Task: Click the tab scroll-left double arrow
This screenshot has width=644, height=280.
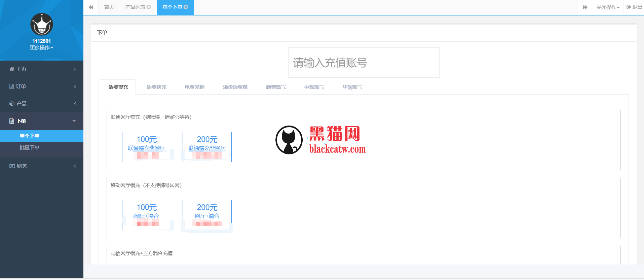Action: 91,7
